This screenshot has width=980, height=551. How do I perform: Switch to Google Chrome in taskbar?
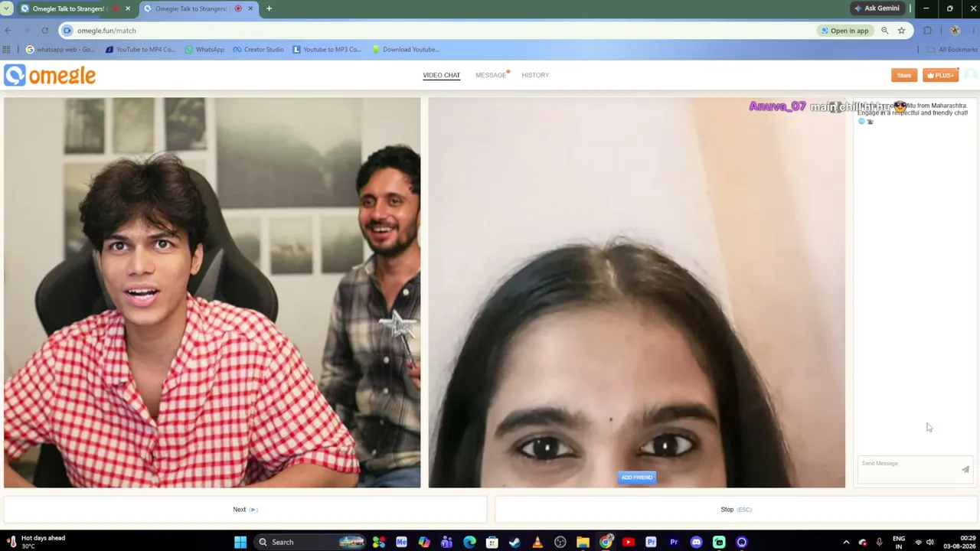(606, 542)
